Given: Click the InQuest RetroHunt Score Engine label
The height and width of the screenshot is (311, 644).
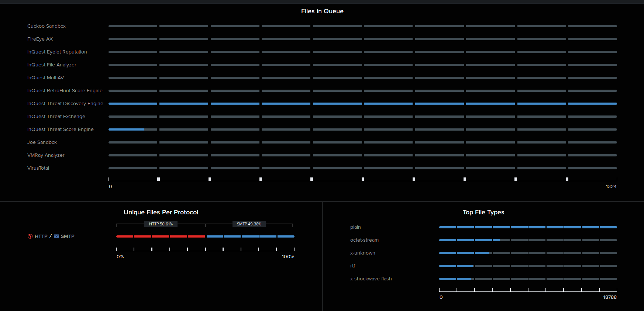Looking at the screenshot, I should pos(65,91).
